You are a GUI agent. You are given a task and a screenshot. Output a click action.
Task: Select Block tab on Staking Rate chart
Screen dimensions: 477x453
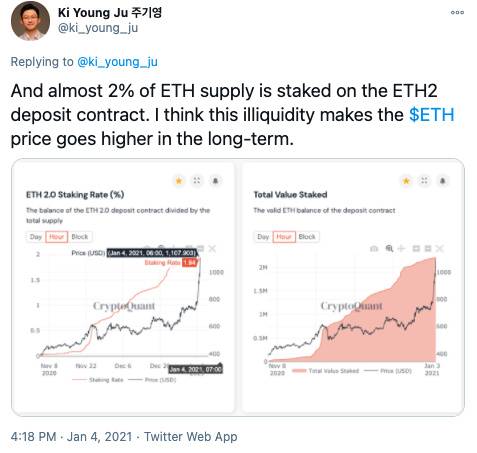tap(80, 237)
